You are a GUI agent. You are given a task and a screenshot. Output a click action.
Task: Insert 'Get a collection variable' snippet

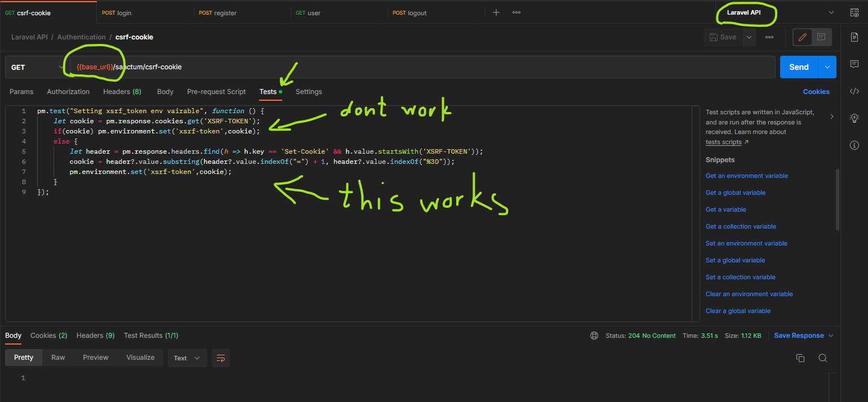point(741,226)
